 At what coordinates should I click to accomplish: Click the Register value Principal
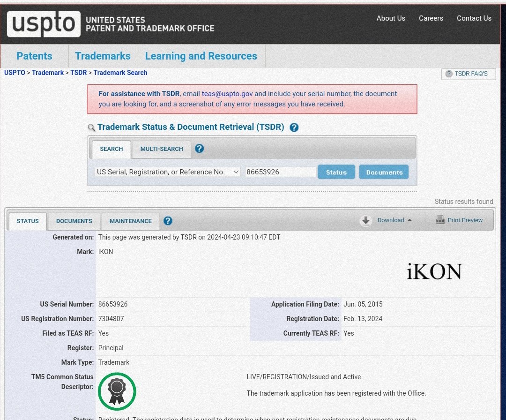111,348
